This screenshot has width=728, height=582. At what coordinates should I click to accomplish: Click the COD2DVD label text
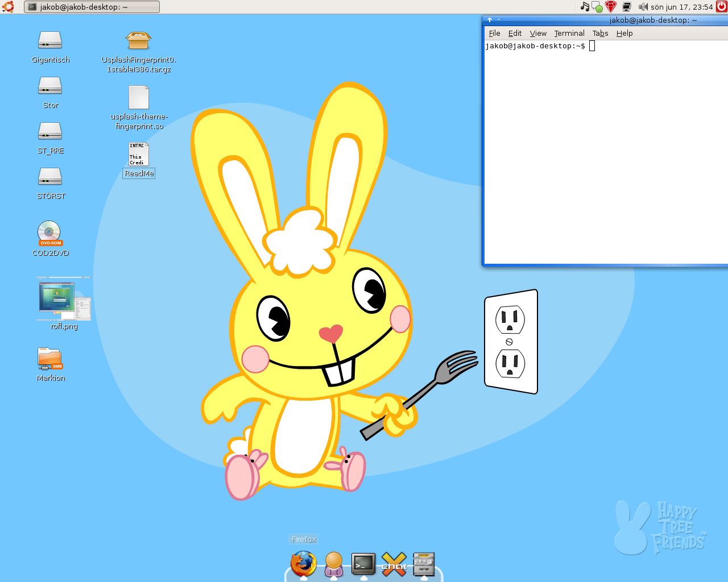pos(51,253)
